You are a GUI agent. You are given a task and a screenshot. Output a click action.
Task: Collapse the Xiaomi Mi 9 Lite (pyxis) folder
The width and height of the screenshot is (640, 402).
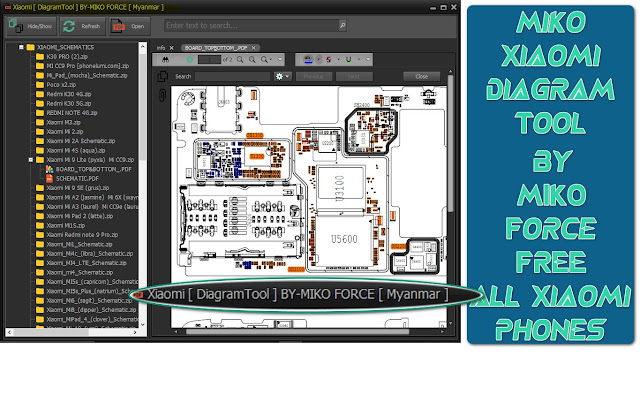pos(31,160)
